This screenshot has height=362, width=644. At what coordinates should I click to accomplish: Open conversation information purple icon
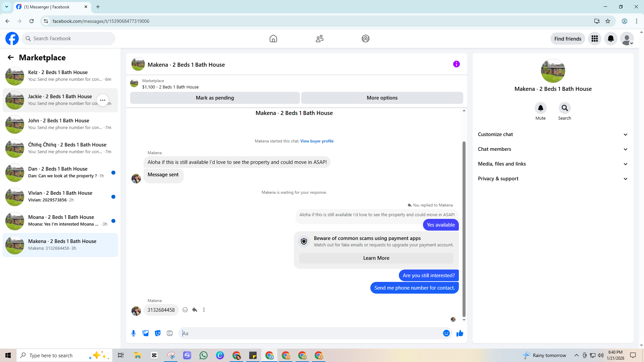456,64
